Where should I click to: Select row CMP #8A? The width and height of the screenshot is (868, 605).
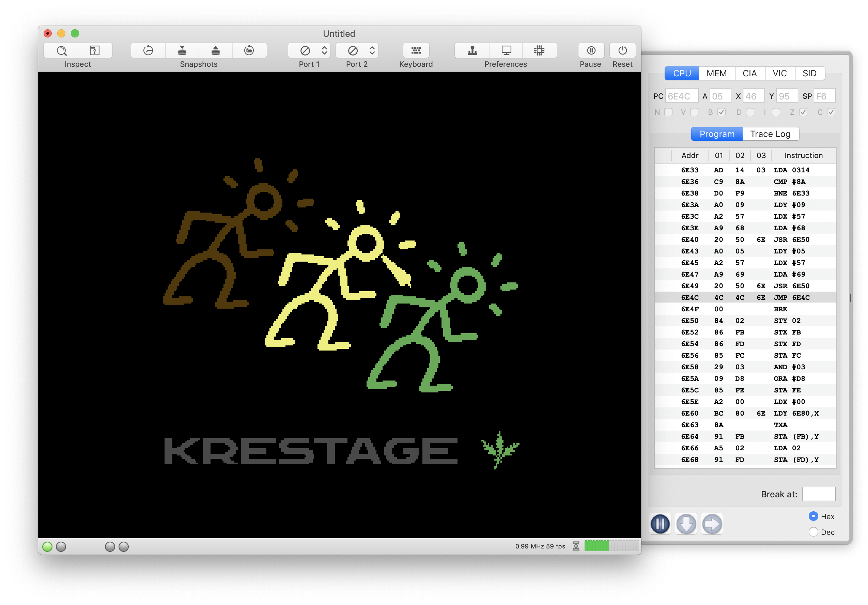point(745,182)
